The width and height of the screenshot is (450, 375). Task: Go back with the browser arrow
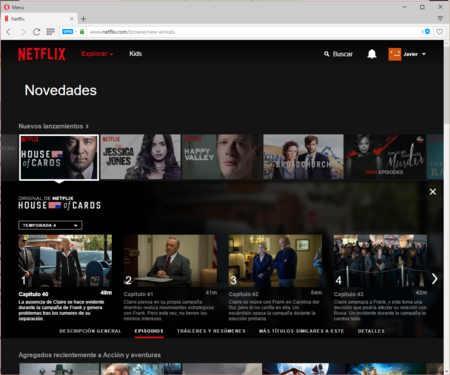click(9, 32)
